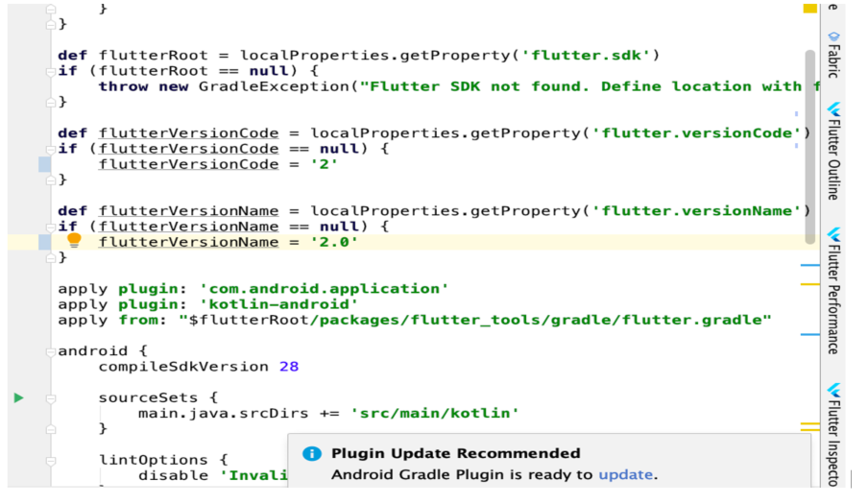Click the update link in plugin notification

(x=625, y=474)
